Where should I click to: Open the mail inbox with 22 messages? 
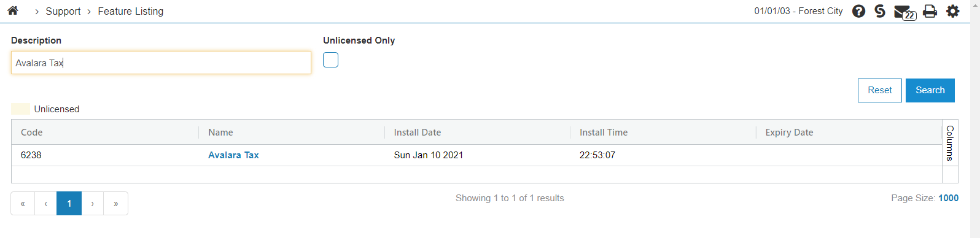click(904, 12)
